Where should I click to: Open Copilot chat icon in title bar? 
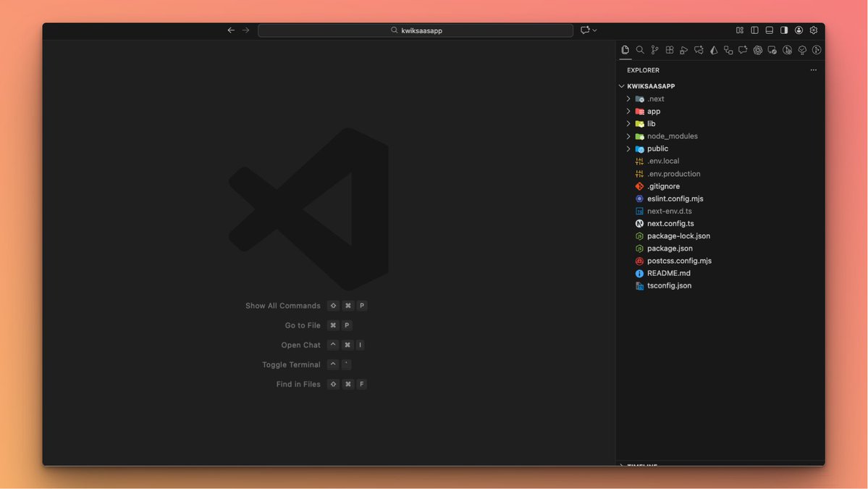[x=585, y=30]
